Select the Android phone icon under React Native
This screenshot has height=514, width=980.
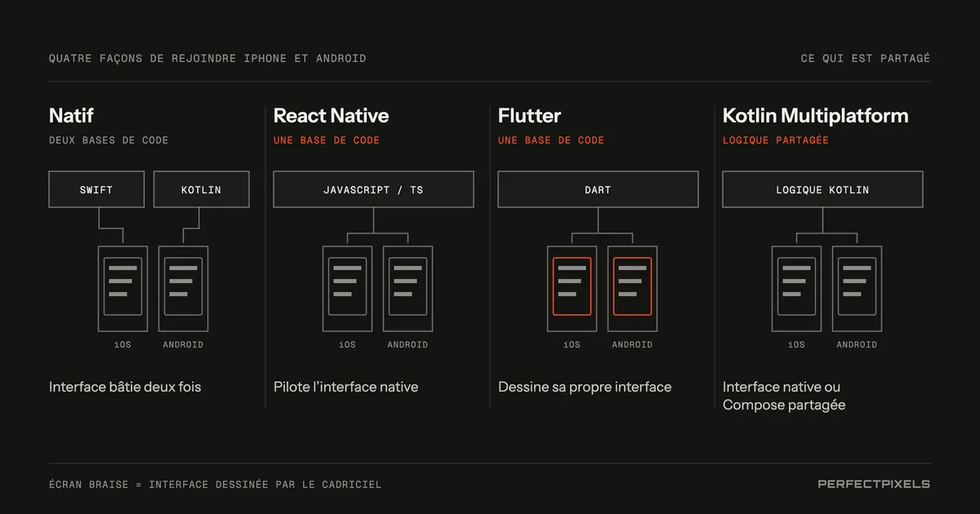point(408,289)
